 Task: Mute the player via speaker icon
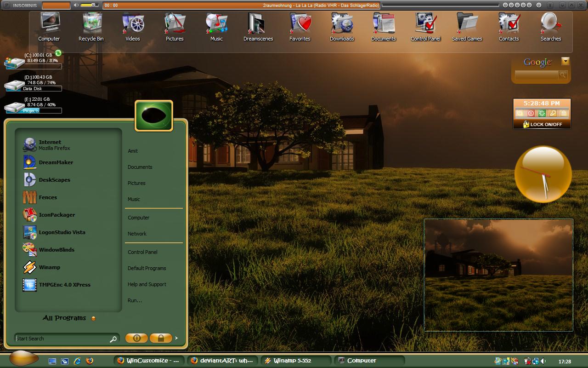point(76,5)
